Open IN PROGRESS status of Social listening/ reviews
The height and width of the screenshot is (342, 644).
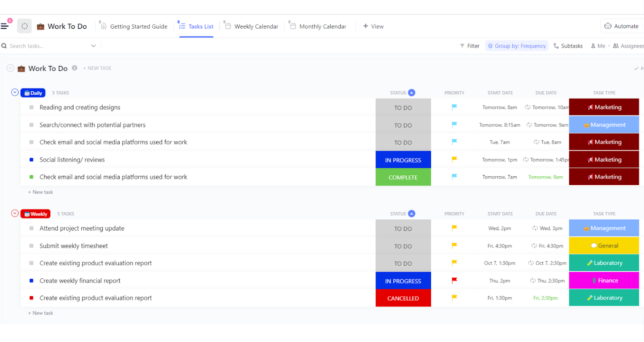[x=403, y=160]
